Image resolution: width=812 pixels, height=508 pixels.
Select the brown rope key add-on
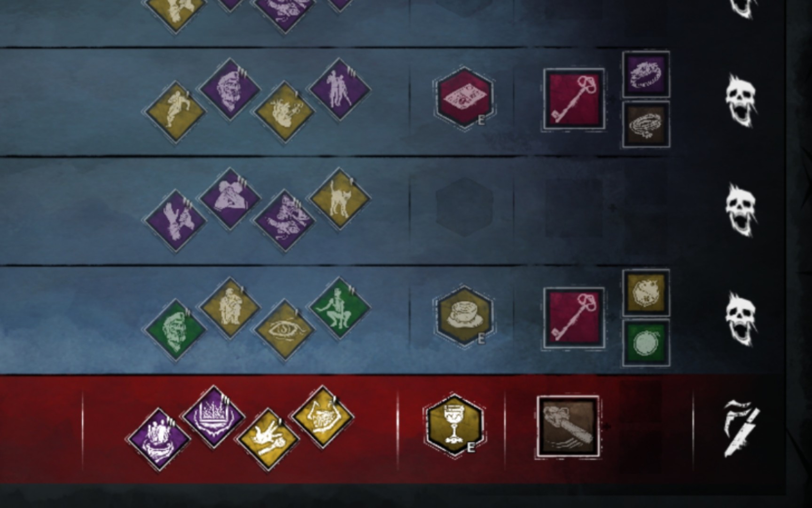tap(646, 125)
